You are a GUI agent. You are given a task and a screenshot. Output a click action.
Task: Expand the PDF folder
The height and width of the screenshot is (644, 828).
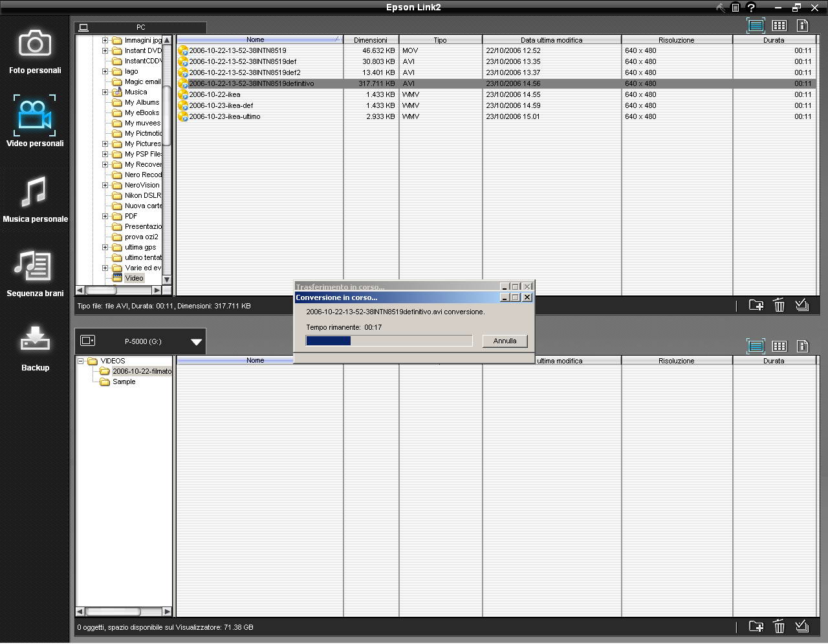click(105, 216)
